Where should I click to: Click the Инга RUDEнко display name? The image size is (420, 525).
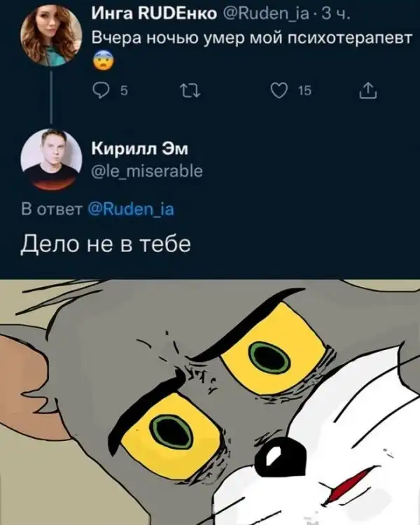pos(155,14)
